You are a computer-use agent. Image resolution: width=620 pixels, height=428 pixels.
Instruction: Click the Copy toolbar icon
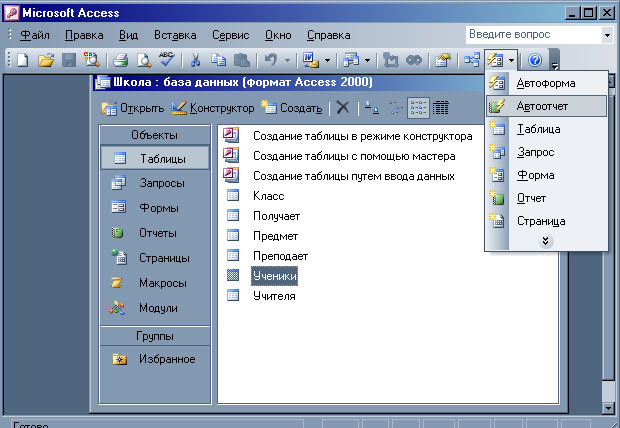(x=218, y=60)
